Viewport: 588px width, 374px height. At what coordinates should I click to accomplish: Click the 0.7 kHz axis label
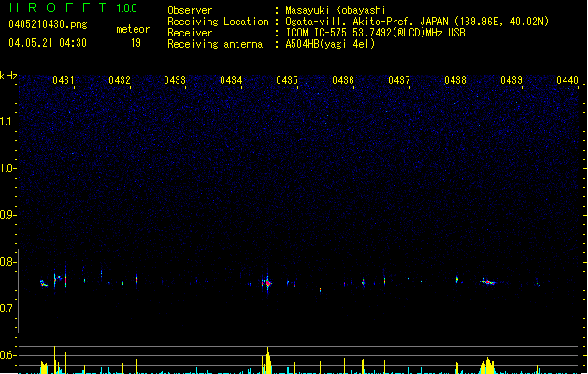(8, 309)
